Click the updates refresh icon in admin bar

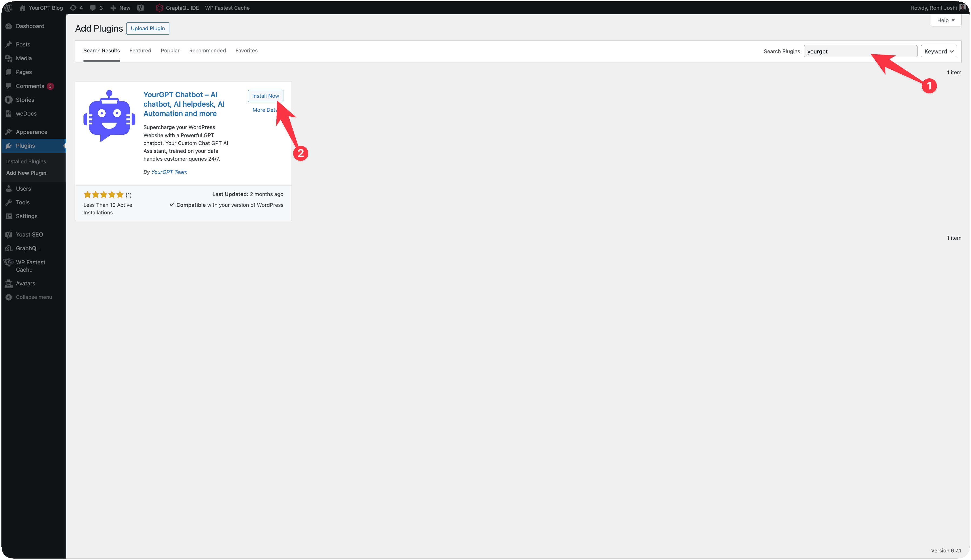pos(73,8)
